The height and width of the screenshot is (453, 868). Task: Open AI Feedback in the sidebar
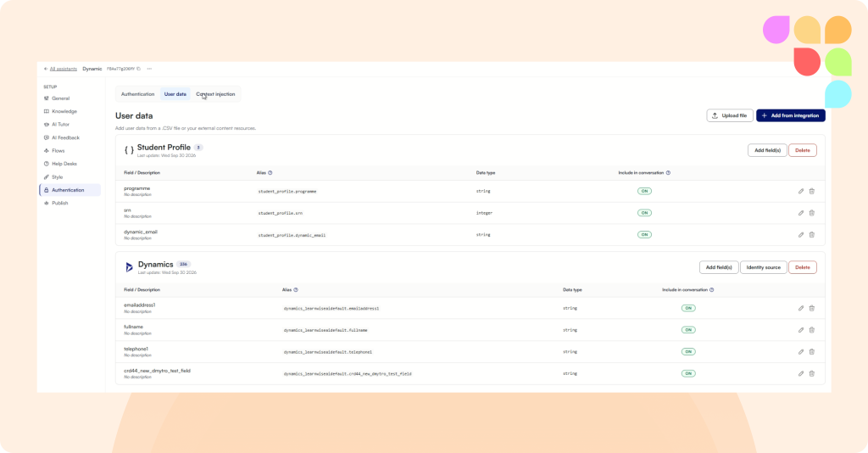tap(65, 137)
